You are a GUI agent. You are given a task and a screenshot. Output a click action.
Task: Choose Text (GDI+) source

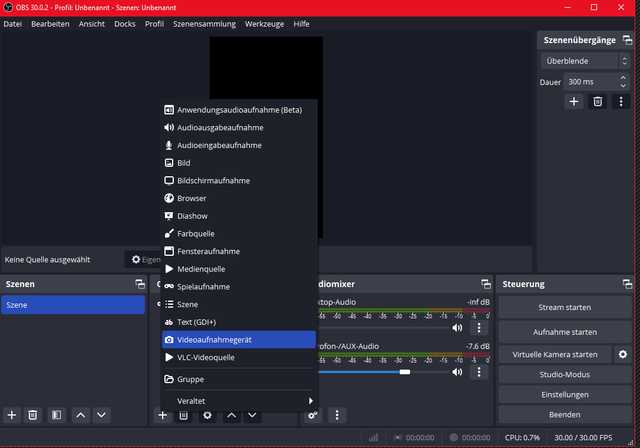pyautogui.click(x=239, y=322)
